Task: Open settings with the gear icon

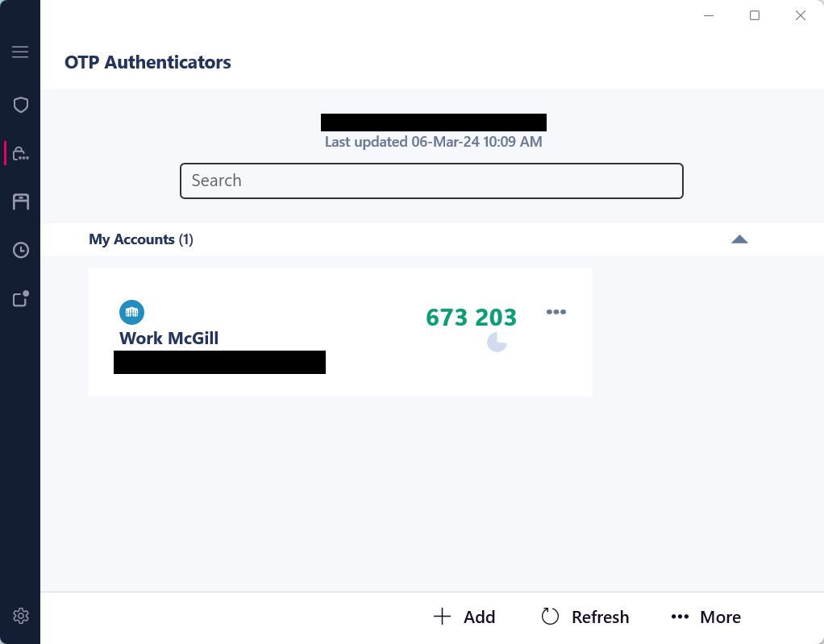Action: pyautogui.click(x=21, y=616)
